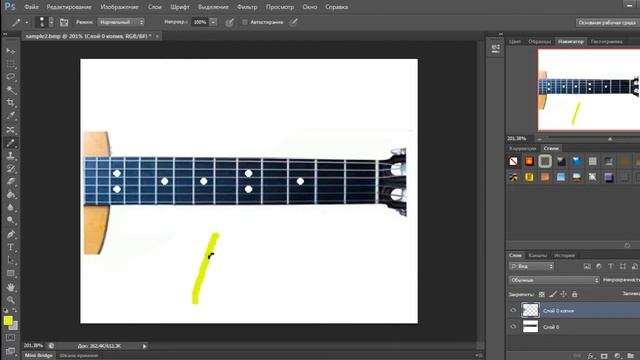Image resolution: width=640 pixels, height=360 pixels.
Task: Open the collapsed panel dock icon
Action: (496, 49)
